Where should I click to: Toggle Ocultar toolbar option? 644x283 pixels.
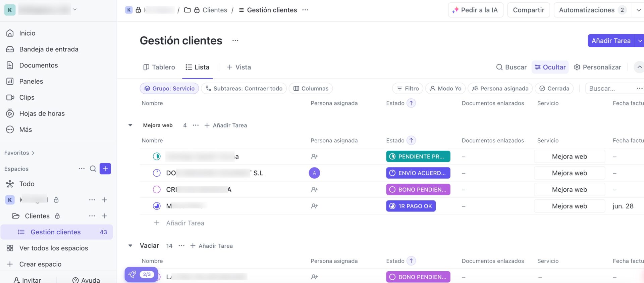point(550,67)
